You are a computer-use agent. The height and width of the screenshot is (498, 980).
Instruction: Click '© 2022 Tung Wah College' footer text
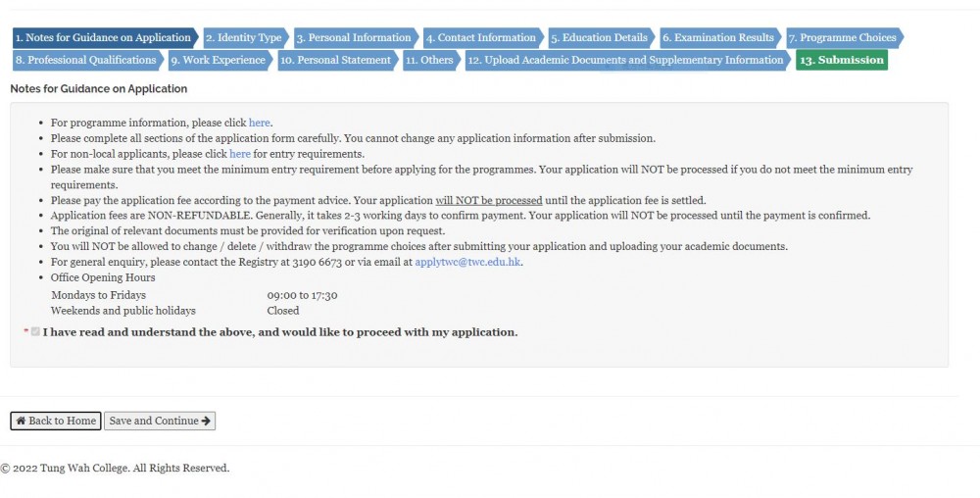point(115,468)
